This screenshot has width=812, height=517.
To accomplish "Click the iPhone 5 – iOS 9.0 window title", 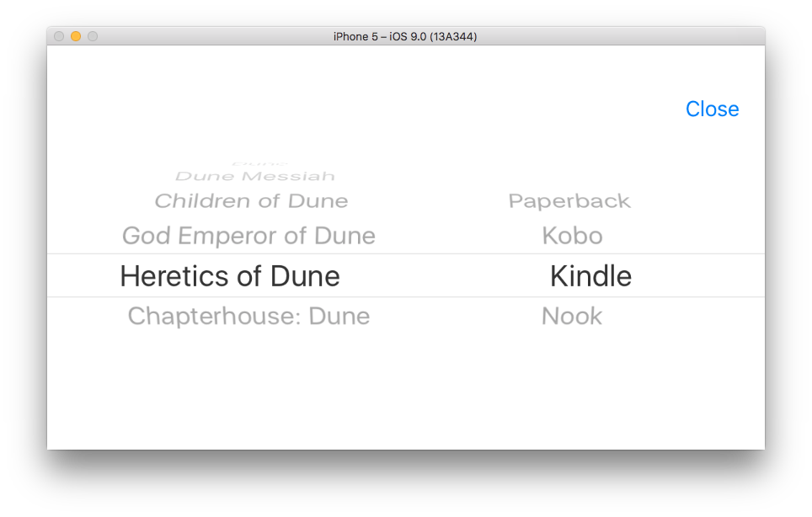I will 405,36.
